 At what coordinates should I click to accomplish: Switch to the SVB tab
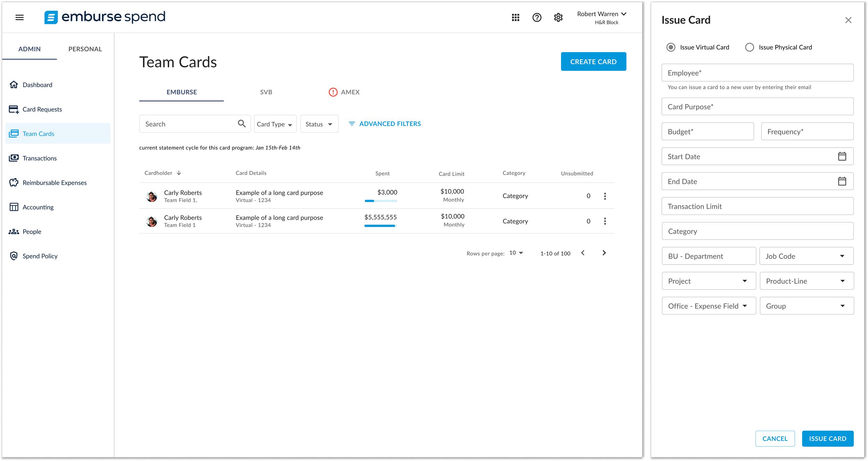[x=266, y=92]
